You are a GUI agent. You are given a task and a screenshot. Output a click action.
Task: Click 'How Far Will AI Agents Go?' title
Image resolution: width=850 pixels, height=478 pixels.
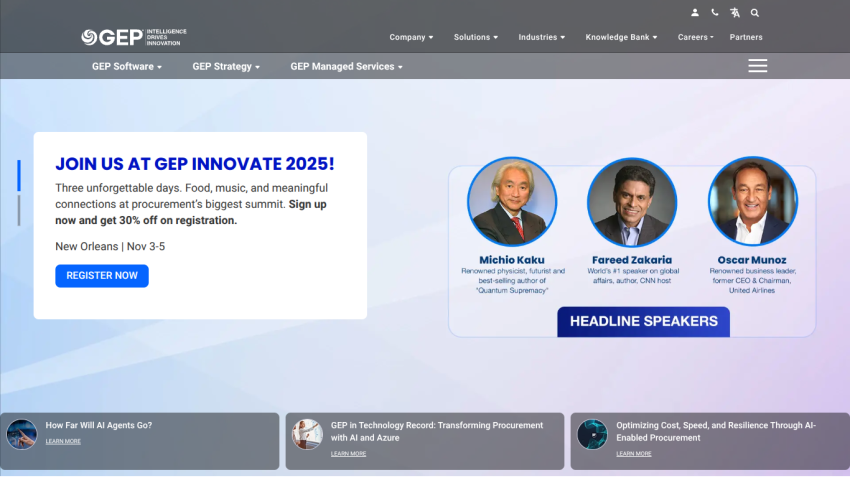(99, 425)
